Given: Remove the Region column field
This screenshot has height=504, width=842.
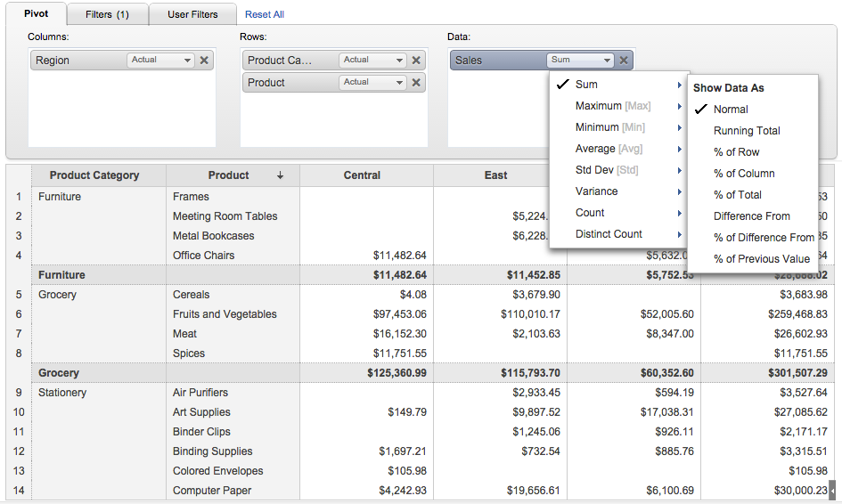Looking at the screenshot, I should click(x=204, y=61).
